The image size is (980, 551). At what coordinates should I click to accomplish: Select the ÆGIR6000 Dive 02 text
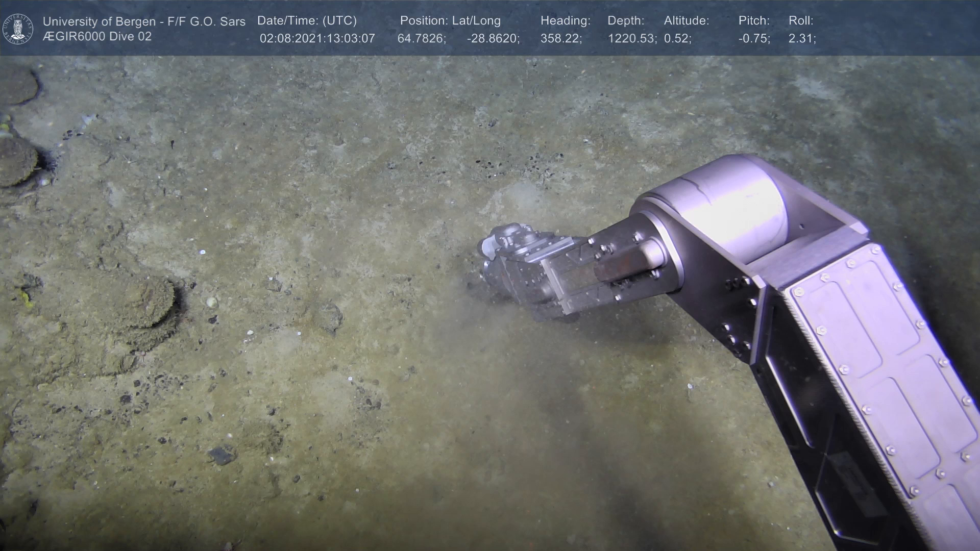pos(97,37)
